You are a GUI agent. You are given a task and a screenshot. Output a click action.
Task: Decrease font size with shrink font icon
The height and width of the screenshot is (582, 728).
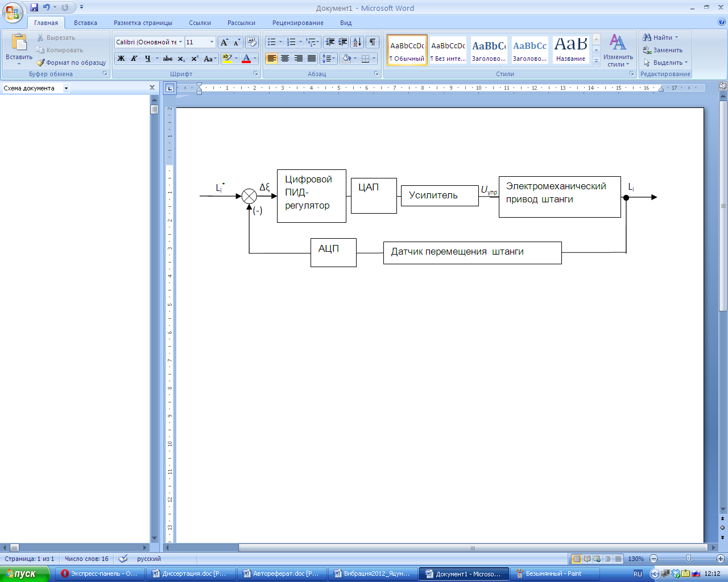click(237, 42)
